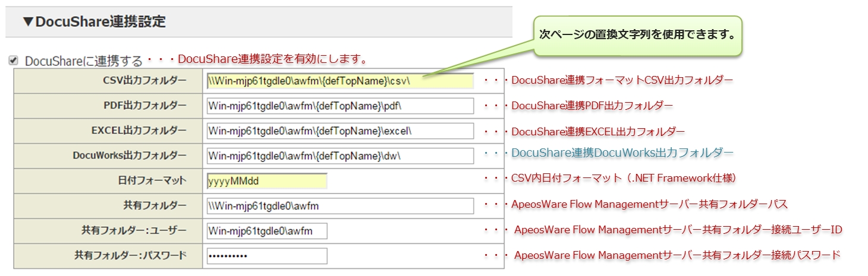This screenshot has height=276, width=868.
Task: Click the 日付フォーマット yyyyMMdd input field
Action: click(267, 181)
